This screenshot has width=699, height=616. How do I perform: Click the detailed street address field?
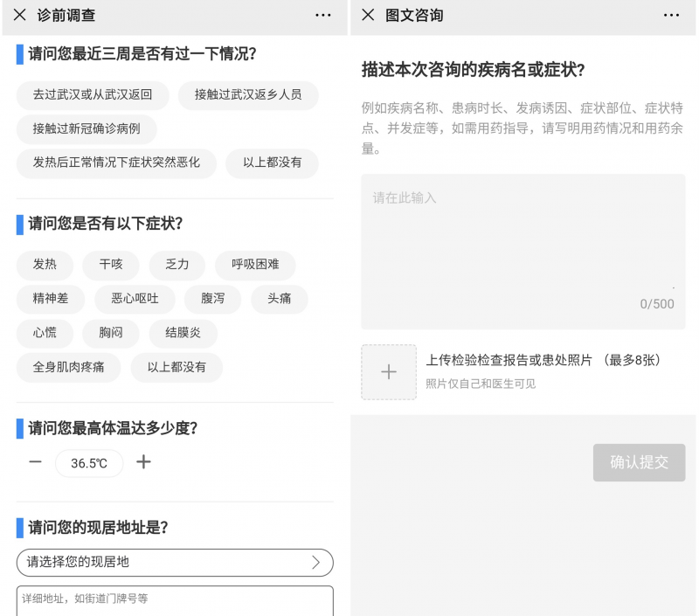175,600
